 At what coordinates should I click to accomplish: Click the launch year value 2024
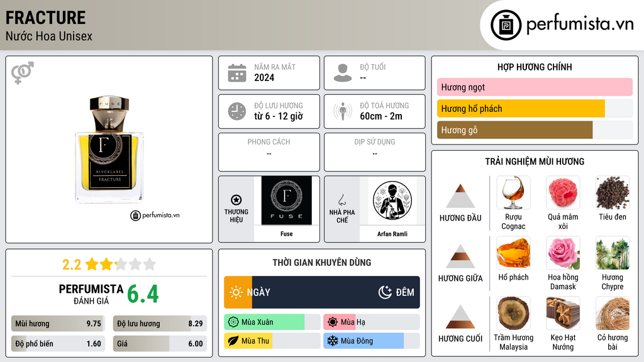(x=264, y=77)
